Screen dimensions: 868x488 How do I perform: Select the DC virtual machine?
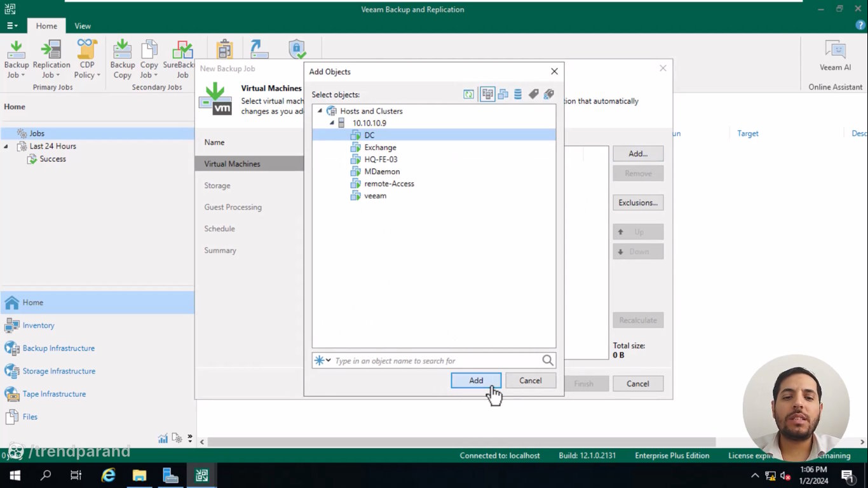pyautogui.click(x=434, y=135)
